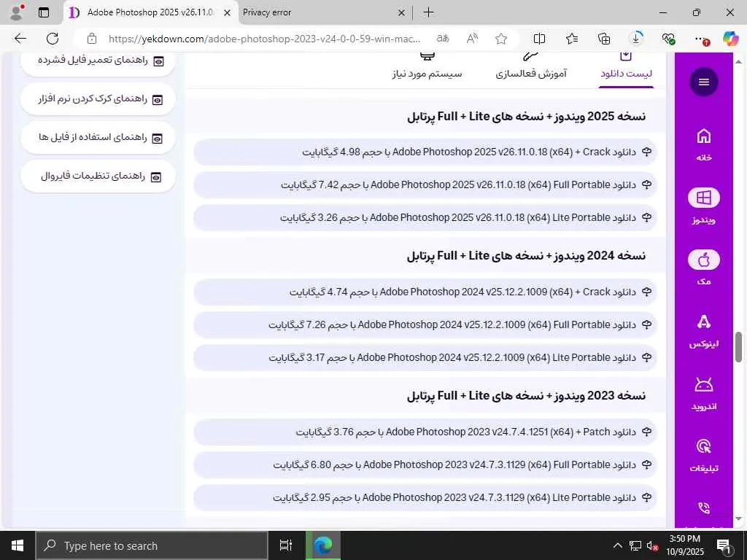This screenshot has height=560, width=747.
Task: Click the page vertical scrollbar thumb
Action: pos(738,347)
